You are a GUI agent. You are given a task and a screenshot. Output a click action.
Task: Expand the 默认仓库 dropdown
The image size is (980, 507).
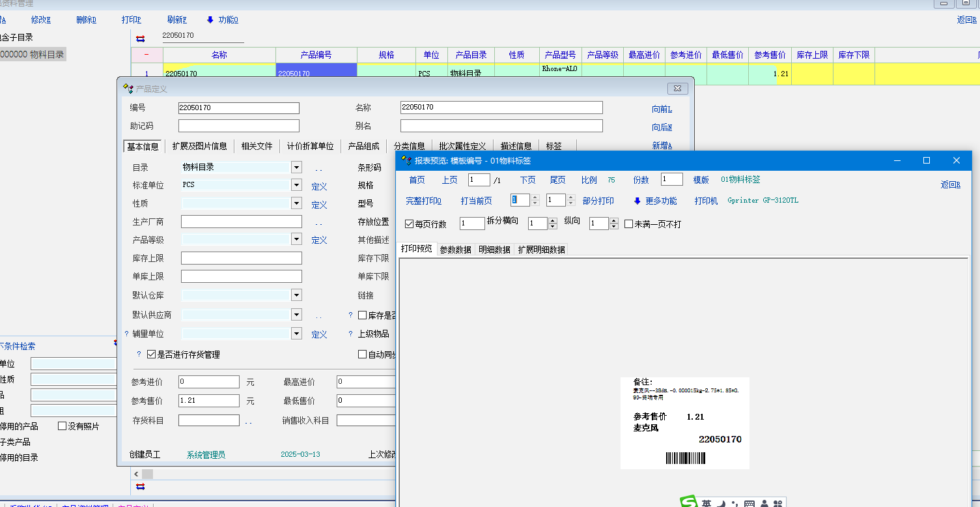(296, 295)
